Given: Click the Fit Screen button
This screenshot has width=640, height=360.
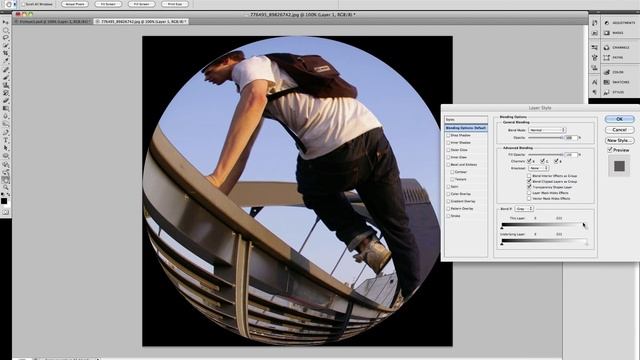Looking at the screenshot, I should click(x=108, y=4).
